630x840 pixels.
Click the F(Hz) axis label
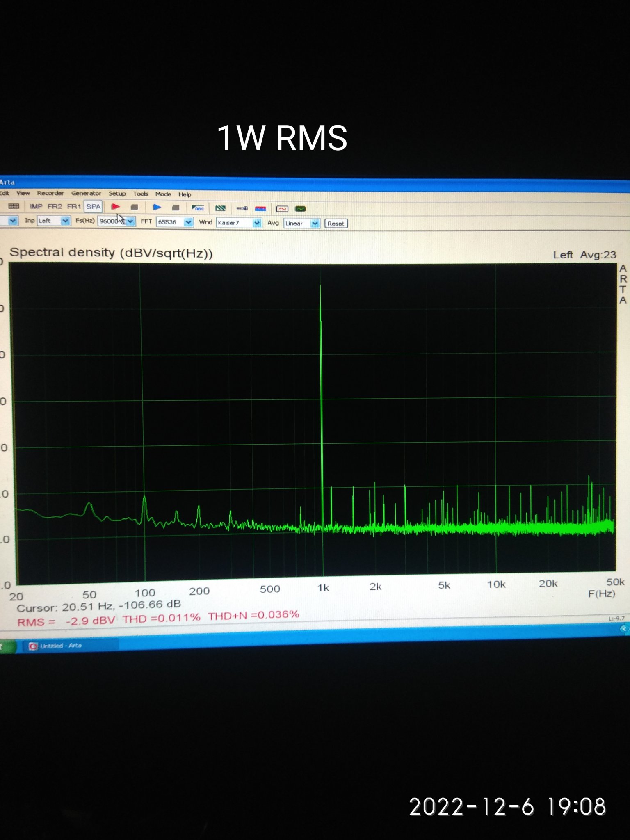601,593
